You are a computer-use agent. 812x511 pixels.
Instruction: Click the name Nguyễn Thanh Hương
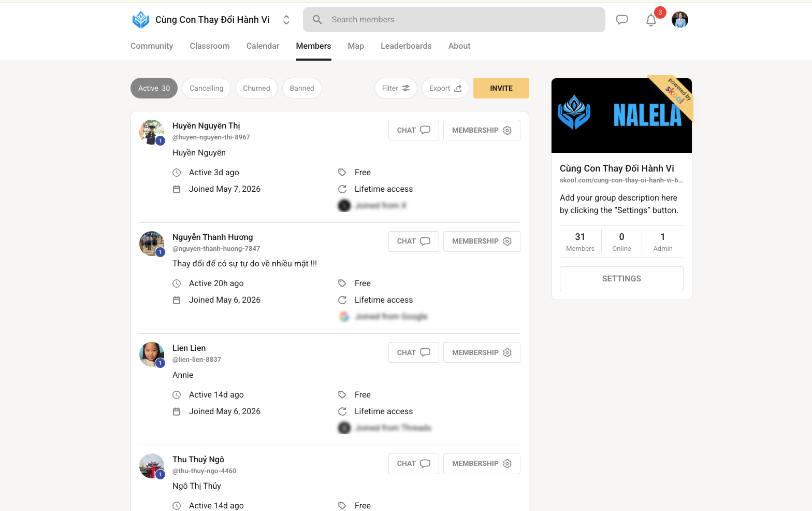213,237
